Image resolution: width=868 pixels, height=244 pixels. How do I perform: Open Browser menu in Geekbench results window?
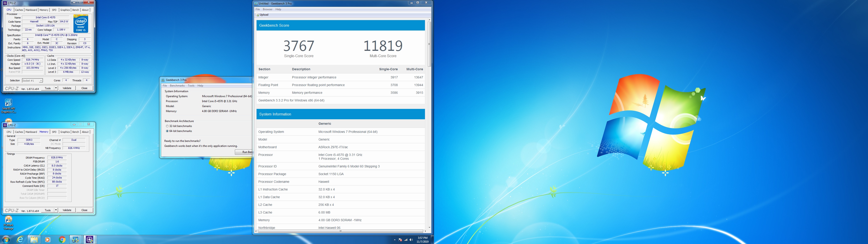click(268, 9)
